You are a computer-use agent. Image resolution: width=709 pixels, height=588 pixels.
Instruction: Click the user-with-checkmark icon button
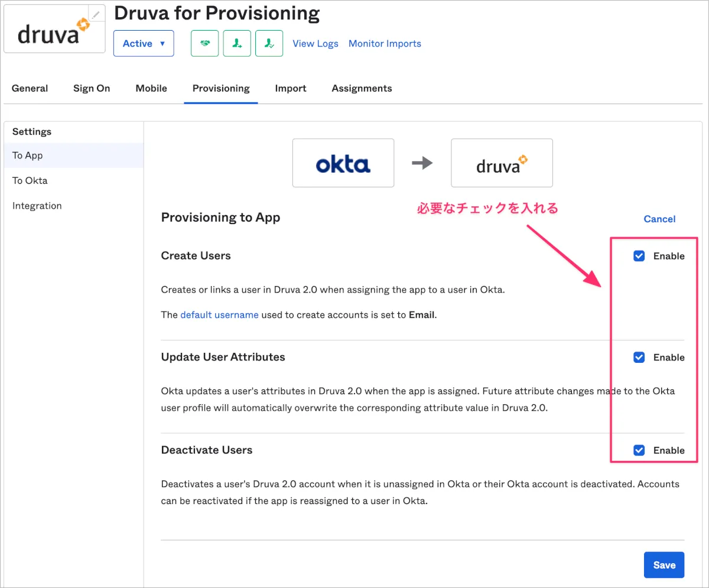269,44
